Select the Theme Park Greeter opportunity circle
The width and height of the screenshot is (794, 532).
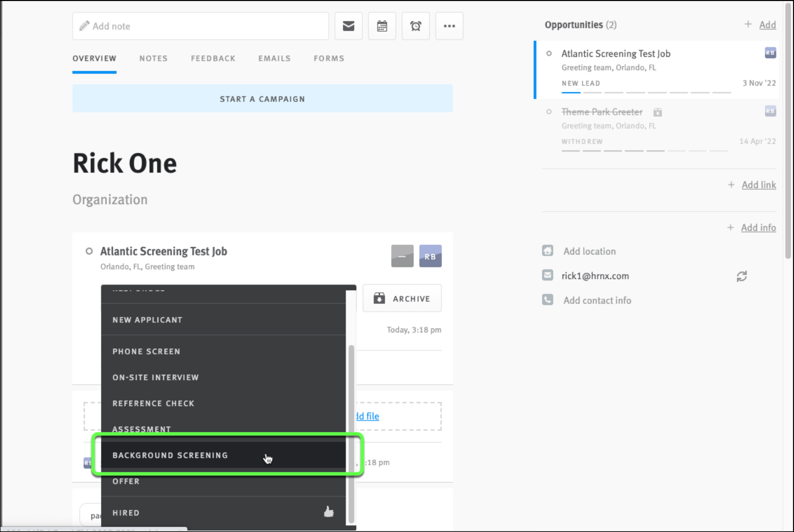(549, 112)
